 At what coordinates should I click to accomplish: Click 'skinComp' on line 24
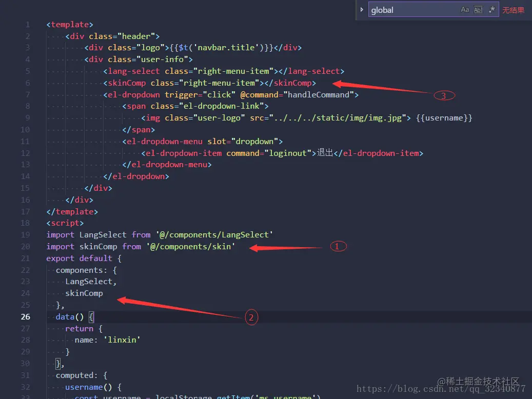(84, 293)
